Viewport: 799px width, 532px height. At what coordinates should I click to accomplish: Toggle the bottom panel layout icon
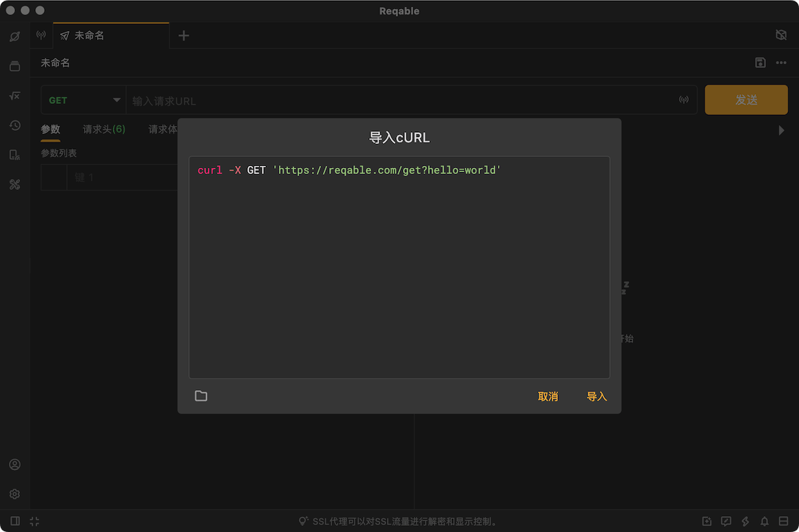784,521
